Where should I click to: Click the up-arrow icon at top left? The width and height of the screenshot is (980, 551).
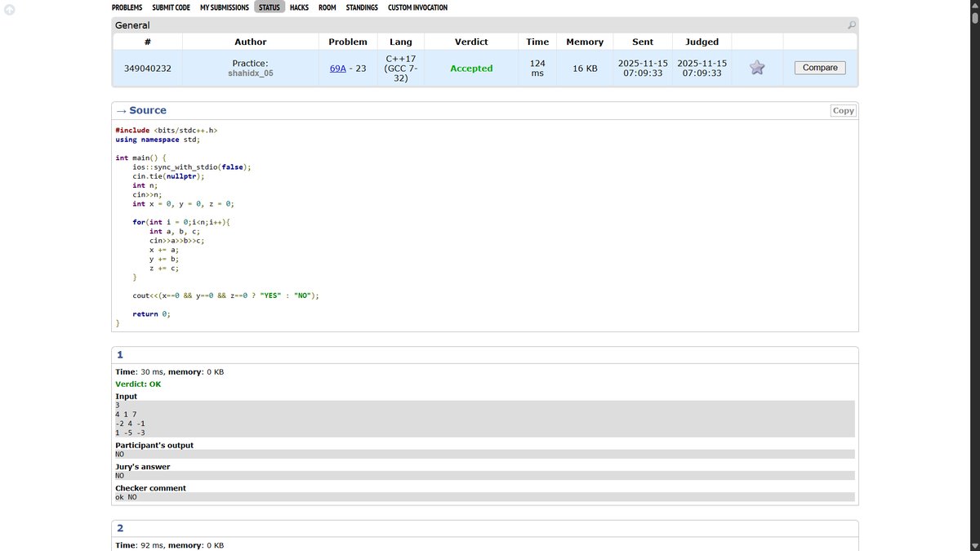[x=9, y=9]
